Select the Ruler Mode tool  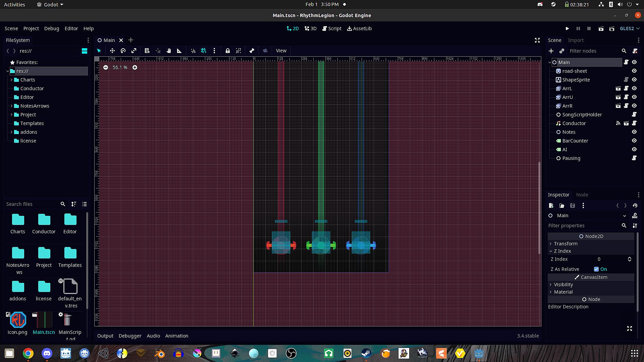pyautogui.click(x=179, y=51)
